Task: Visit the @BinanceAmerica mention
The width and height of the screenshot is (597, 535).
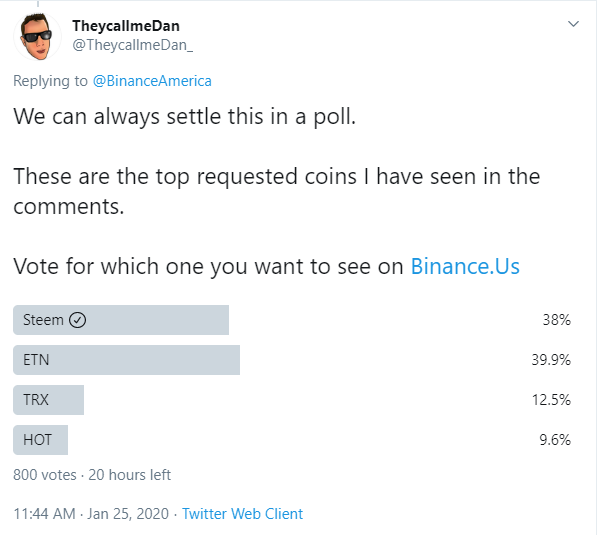Action: pos(152,81)
